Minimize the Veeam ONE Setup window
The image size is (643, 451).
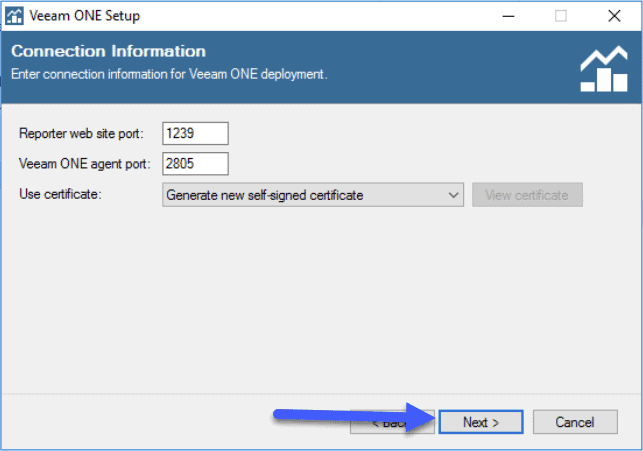pos(508,16)
